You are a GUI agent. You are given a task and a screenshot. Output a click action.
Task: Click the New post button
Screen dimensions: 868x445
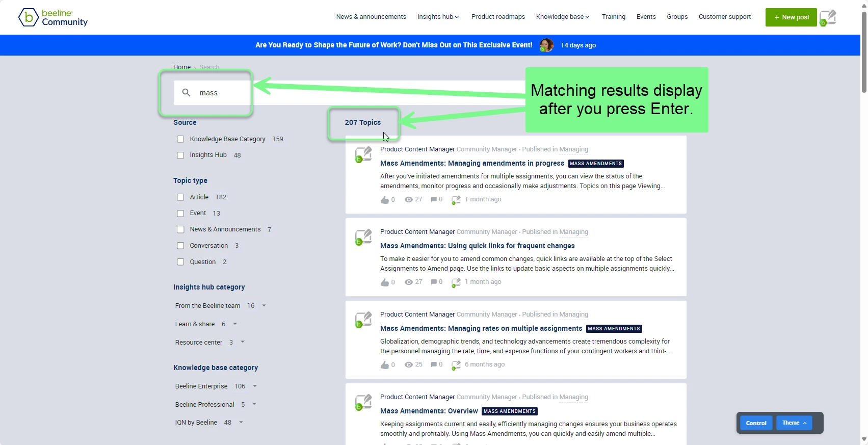point(791,17)
